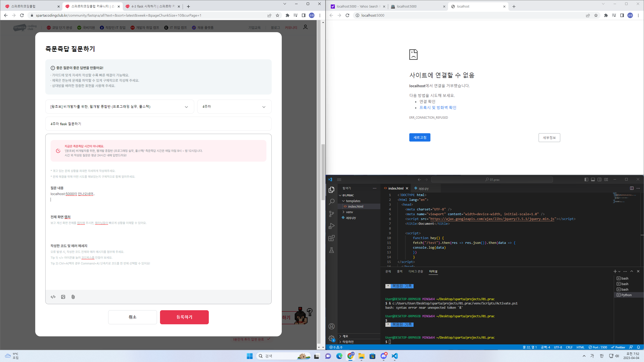The image size is (644, 362).
Task: Open the course selection dropdown
Action: click(x=120, y=107)
